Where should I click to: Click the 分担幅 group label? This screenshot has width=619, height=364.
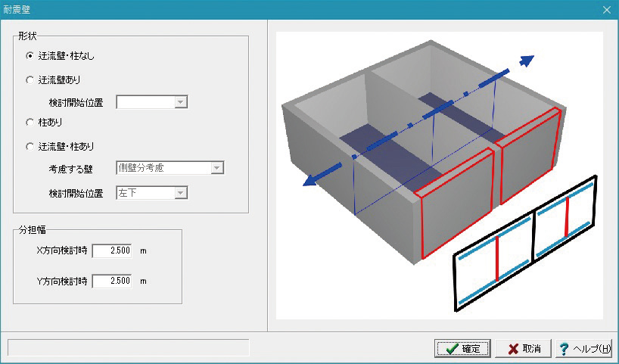[x=32, y=229]
